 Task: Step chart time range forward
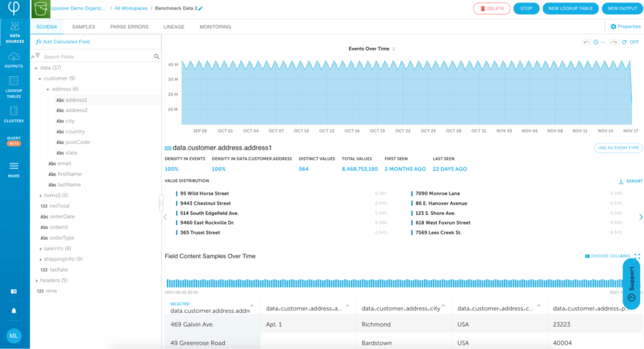614,42
